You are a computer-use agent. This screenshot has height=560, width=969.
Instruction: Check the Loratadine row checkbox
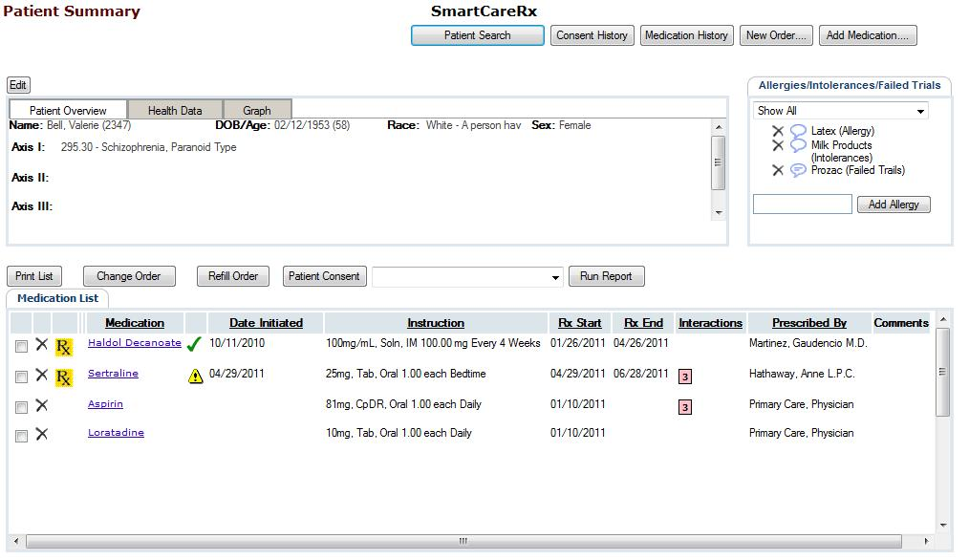22,436
